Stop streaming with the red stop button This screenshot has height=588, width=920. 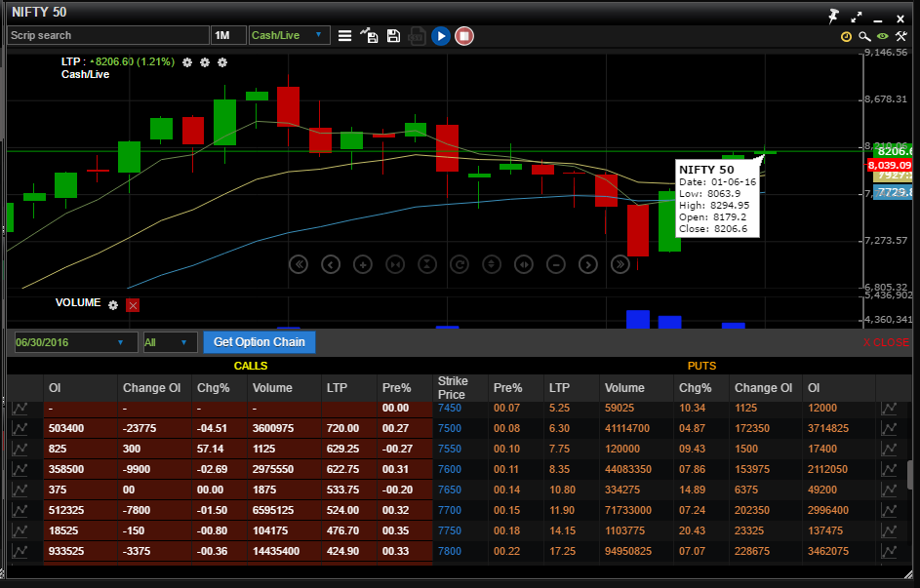[464, 36]
